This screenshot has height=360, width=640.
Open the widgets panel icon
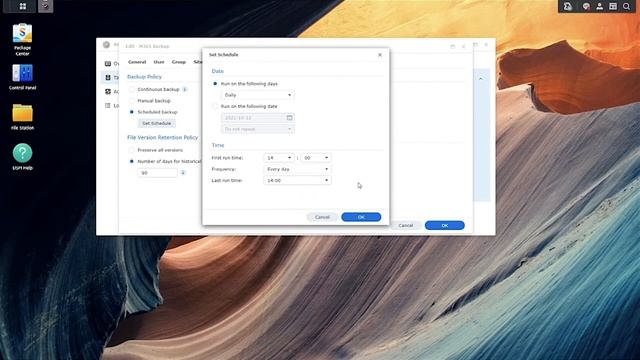tap(613, 6)
